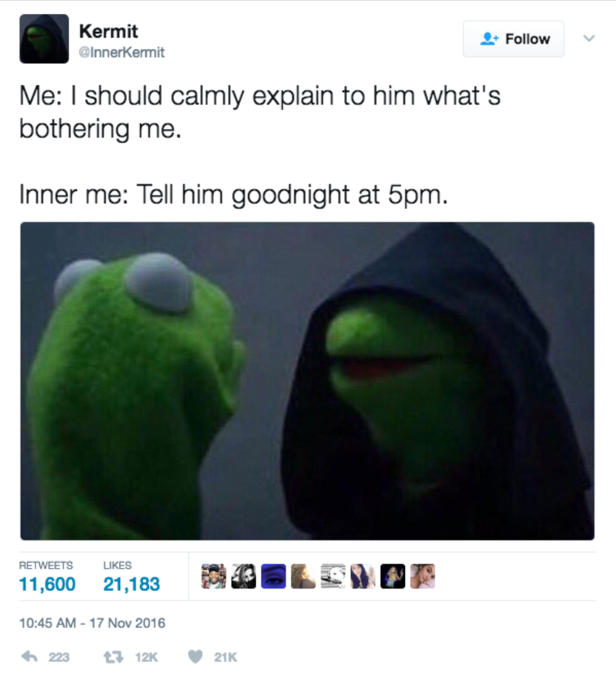616x676 pixels.
Task: Click the 12K retweet count
Action: point(147,657)
